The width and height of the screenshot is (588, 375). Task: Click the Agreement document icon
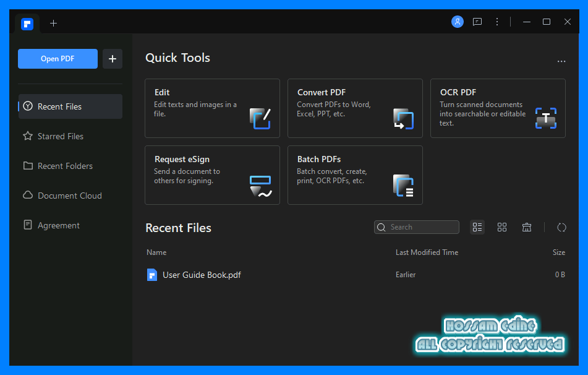[x=28, y=225]
